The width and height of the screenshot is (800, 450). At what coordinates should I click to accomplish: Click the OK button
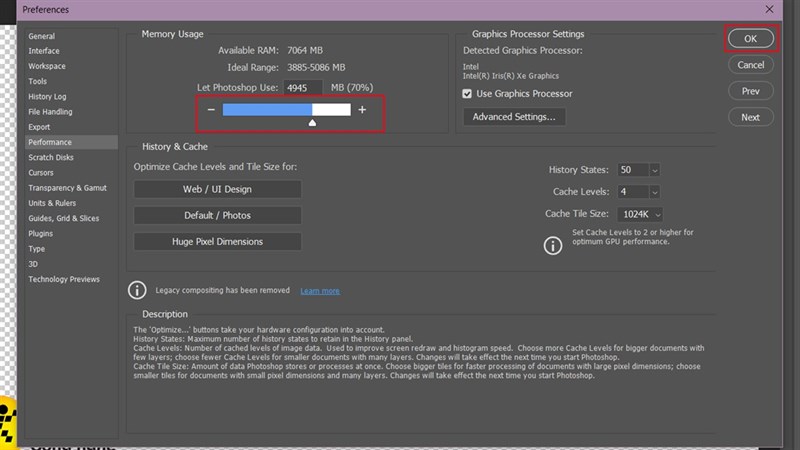(x=751, y=38)
